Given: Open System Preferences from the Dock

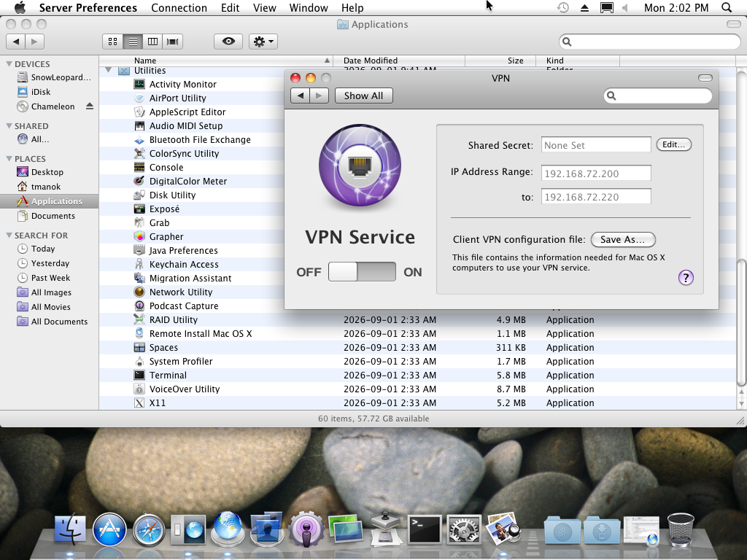Looking at the screenshot, I should 463,529.
